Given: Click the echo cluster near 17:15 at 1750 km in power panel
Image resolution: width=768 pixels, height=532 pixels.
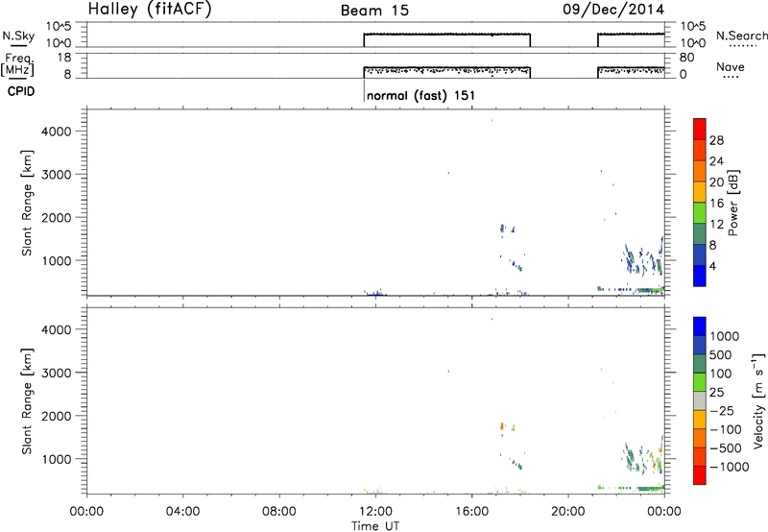Looking at the screenshot, I should click(502, 229).
